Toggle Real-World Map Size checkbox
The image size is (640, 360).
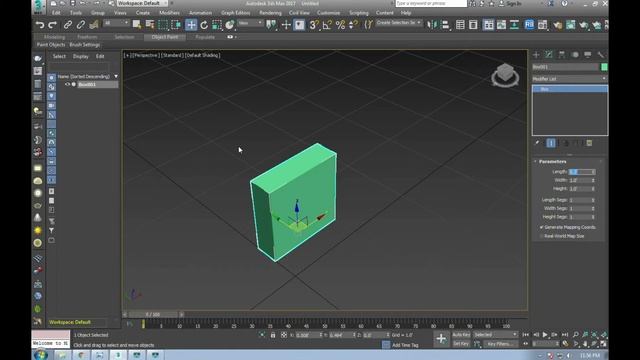coord(542,236)
